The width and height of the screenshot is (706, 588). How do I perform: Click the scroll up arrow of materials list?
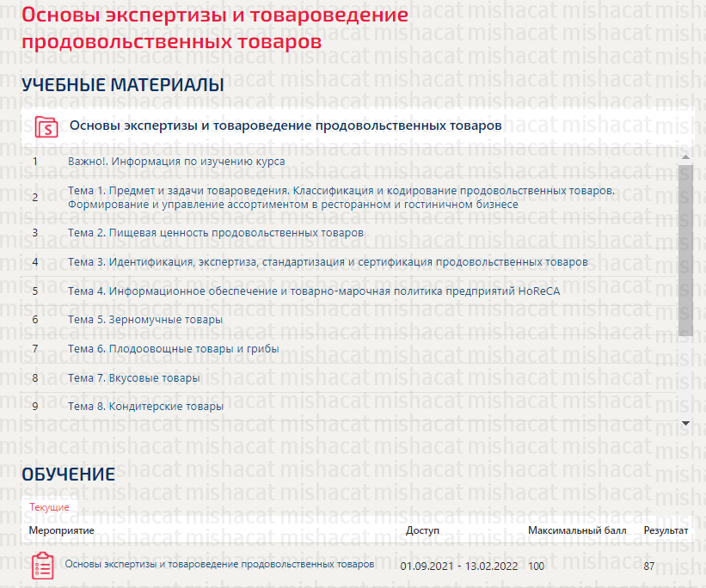[x=685, y=156]
